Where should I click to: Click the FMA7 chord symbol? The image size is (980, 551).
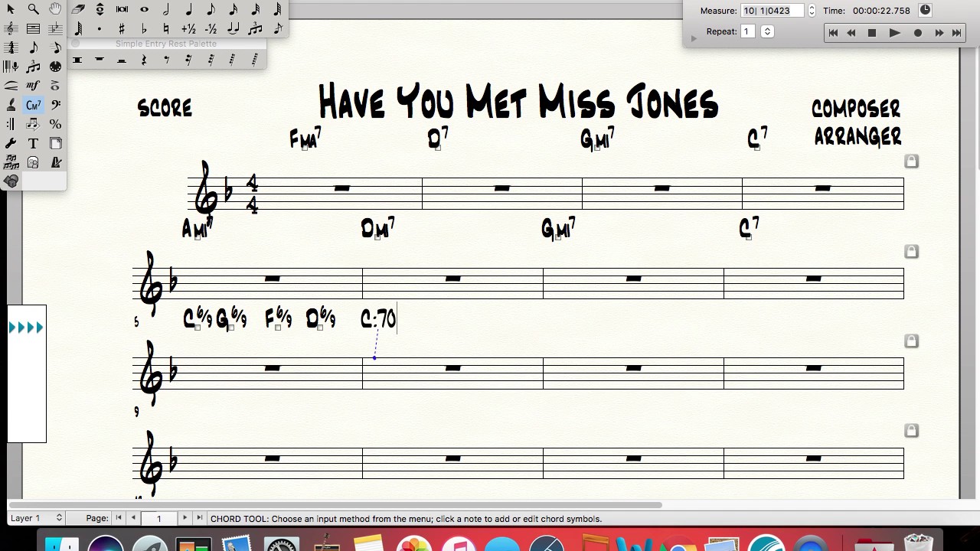(305, 139)
